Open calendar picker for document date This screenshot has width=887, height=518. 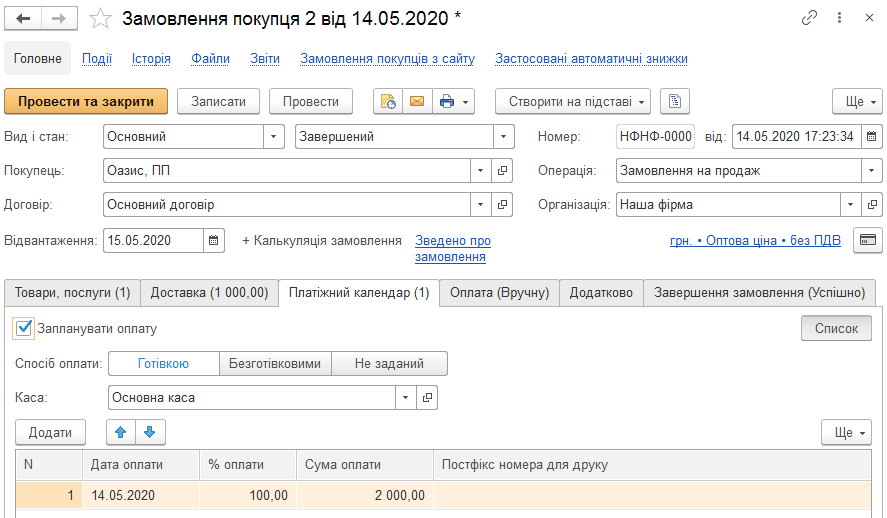pos(871,136)
